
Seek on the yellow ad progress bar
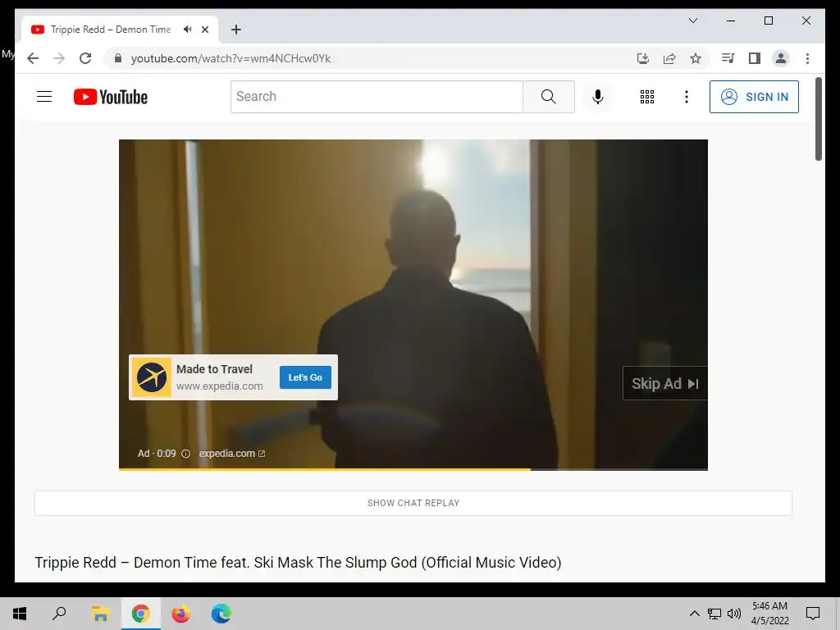(413, 469)
